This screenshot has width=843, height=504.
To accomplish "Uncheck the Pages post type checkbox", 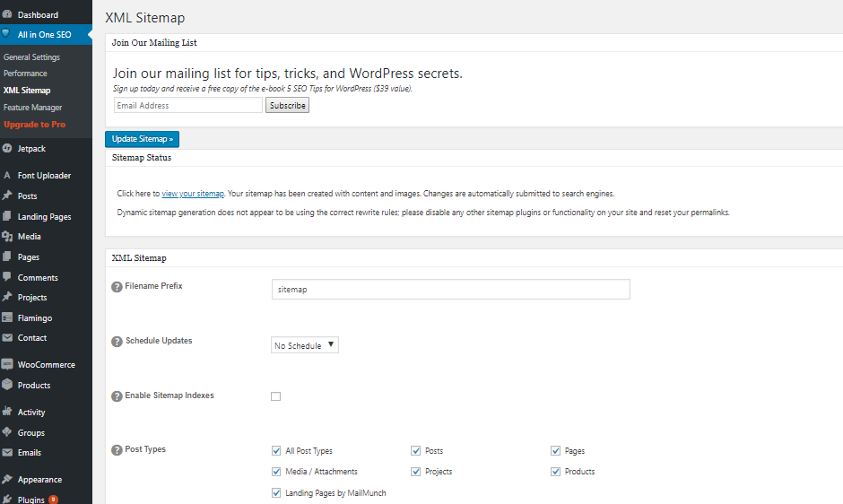I will 555,451.
